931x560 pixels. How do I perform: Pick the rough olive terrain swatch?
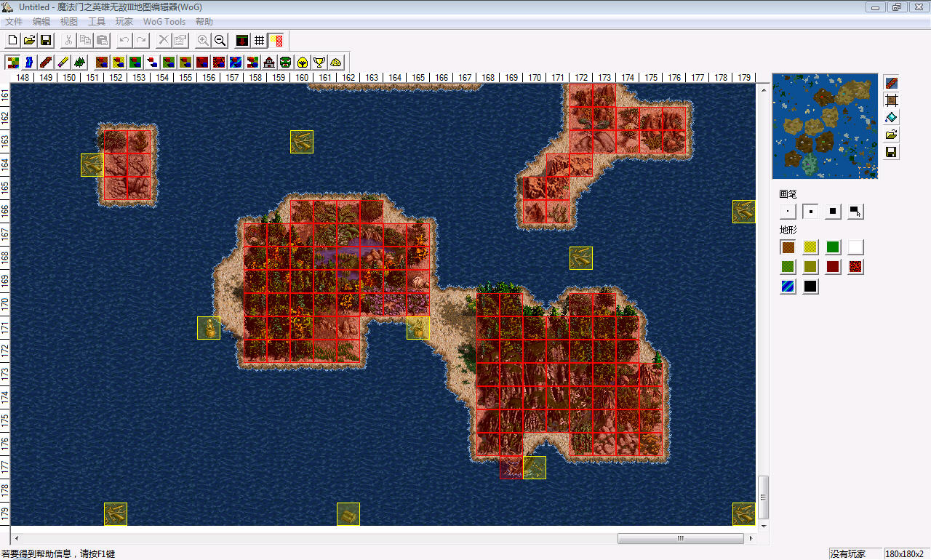[810, 267]
